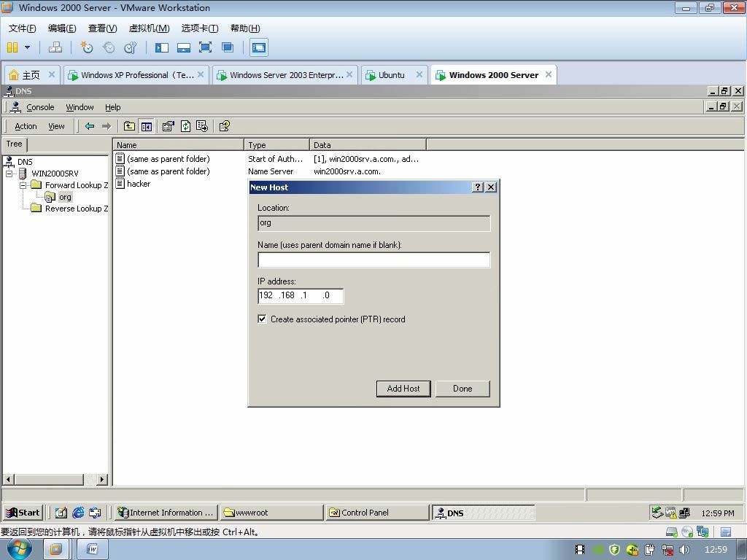747x560 pixels.
Task: Click the Properties icon in DNS toolbar
Action: pos(169,126)
